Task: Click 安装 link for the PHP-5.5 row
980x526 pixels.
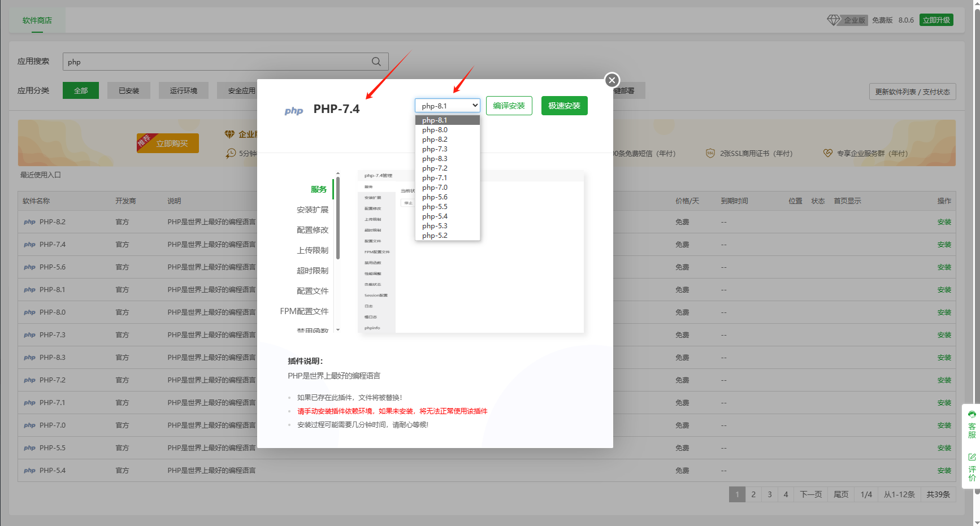Action: point(944,448)
